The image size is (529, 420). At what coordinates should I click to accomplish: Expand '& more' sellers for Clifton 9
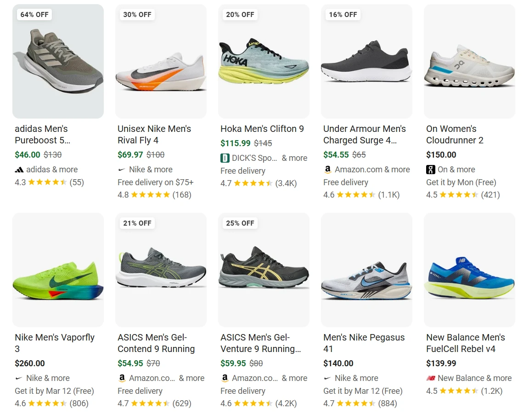tap(295, 158)
